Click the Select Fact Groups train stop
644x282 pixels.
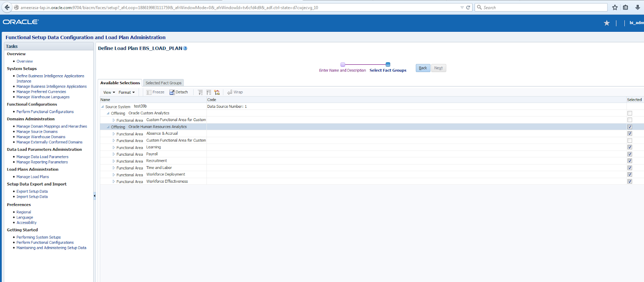[388, 64]
